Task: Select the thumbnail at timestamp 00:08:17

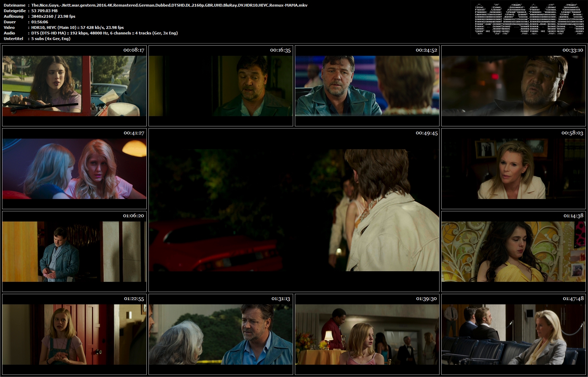Action: click(74, 86)
